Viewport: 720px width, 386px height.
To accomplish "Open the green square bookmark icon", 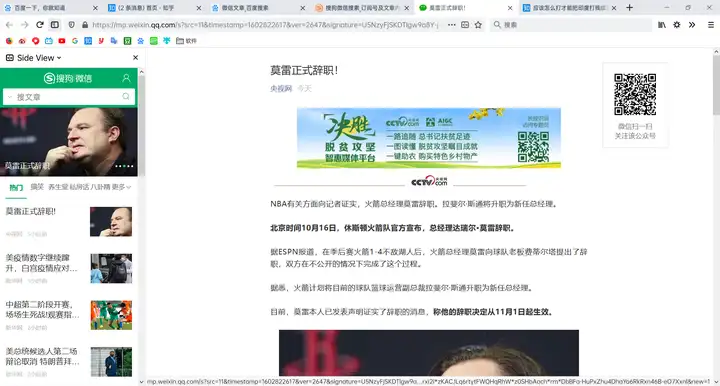I will [x=154, y=41].
